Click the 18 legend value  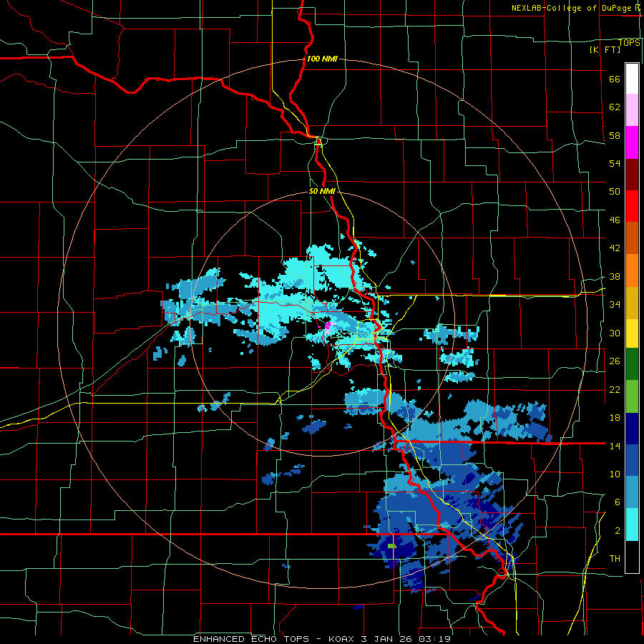click(x=615, y=417)
